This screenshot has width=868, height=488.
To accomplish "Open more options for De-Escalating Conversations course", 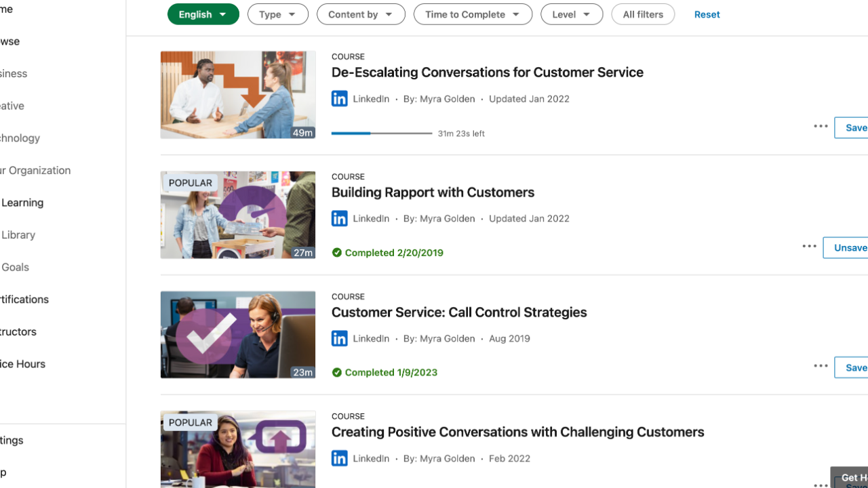I will coord(821,127).
